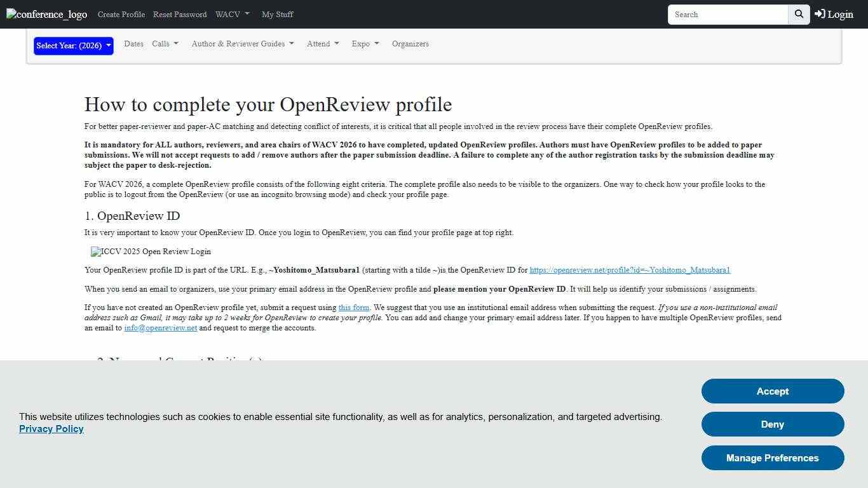Select the Dates menu item

pos(133,43)
